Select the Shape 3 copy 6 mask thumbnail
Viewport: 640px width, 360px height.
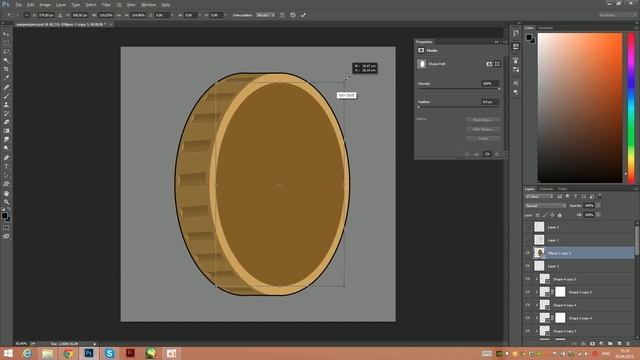point(560,292)
